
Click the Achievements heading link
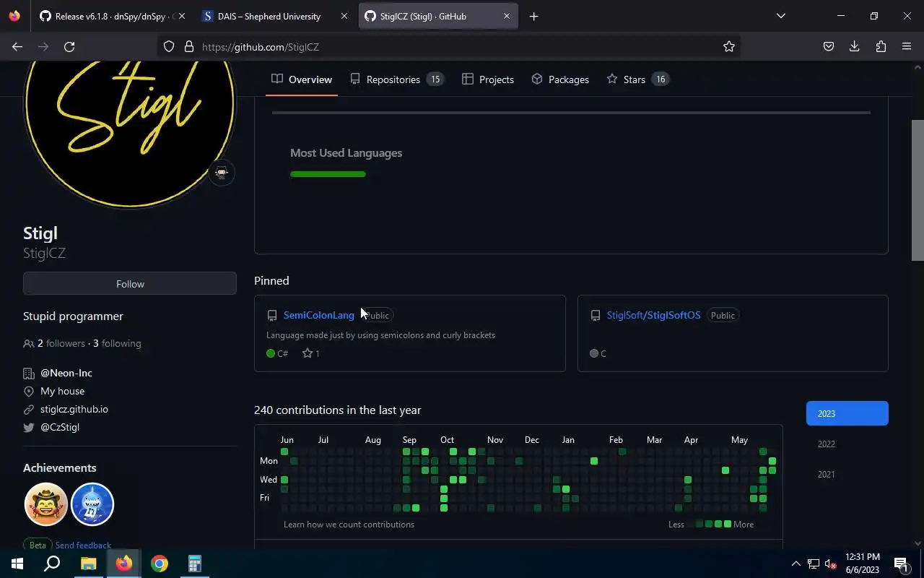(x=59, y=467)
